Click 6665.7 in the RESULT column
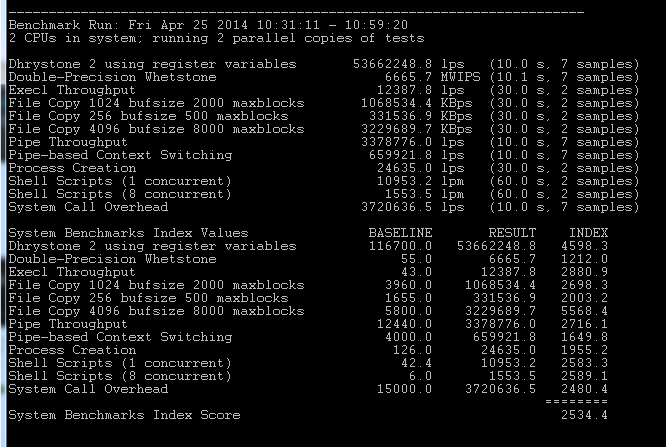 pos(512,259)
